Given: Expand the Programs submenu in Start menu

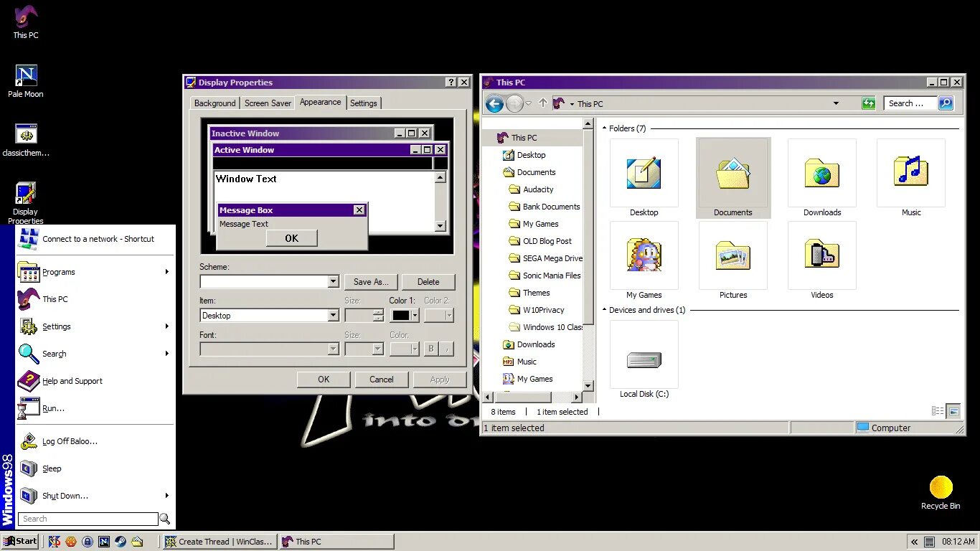Looking at the screenshot, I should pyautogui.click(x=166, y=272).
